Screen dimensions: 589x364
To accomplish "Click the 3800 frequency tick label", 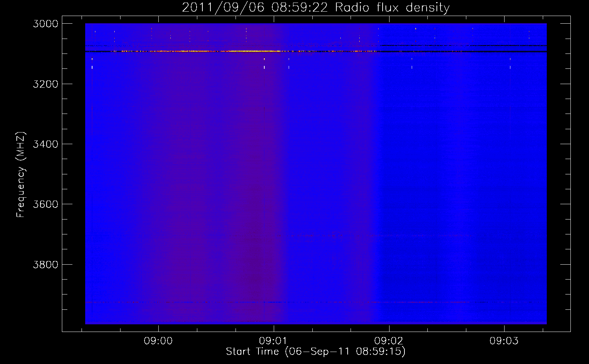I will coord(46,265).
